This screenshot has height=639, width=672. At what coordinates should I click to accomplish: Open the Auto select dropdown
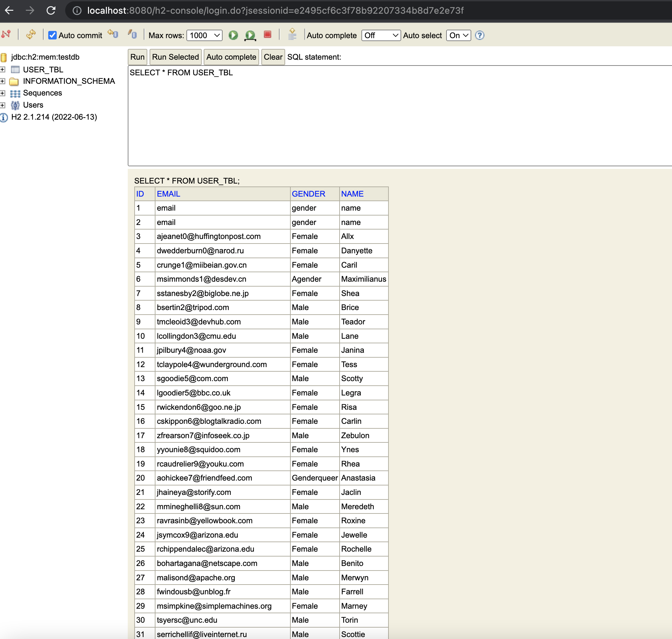pyautogui.click(x=458, y=35)
